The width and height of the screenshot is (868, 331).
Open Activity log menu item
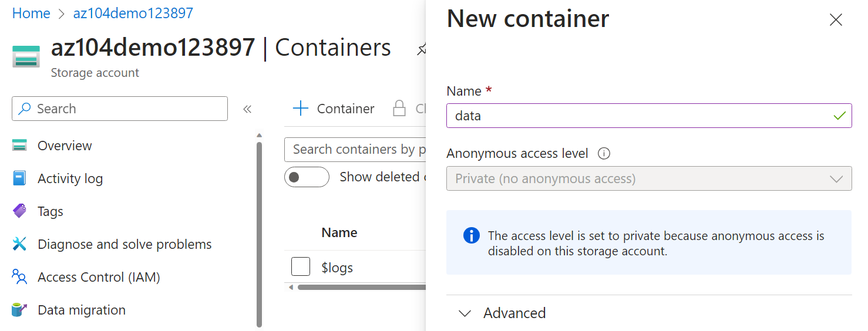(70, 178)
